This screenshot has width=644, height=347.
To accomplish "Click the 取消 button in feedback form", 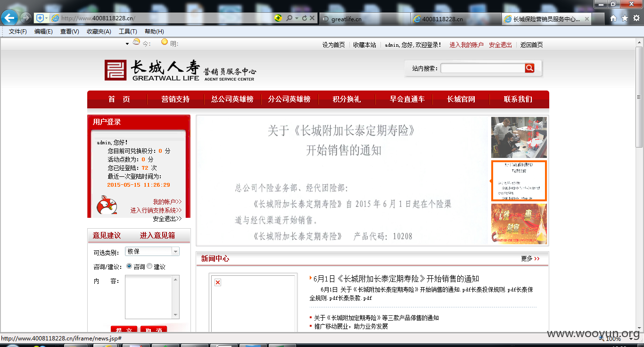I will 154,330.
